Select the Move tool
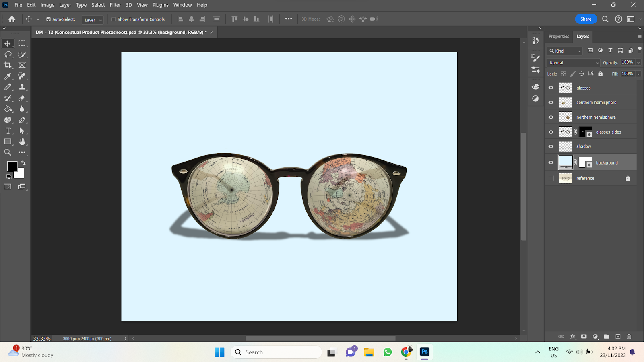The image size is (644, 362). pos(8,43)
